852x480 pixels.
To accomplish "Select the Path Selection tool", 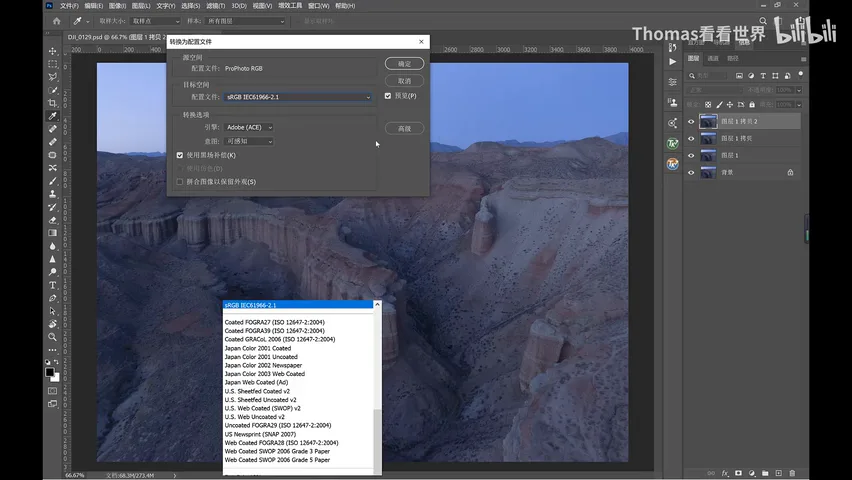I will 53,311.
